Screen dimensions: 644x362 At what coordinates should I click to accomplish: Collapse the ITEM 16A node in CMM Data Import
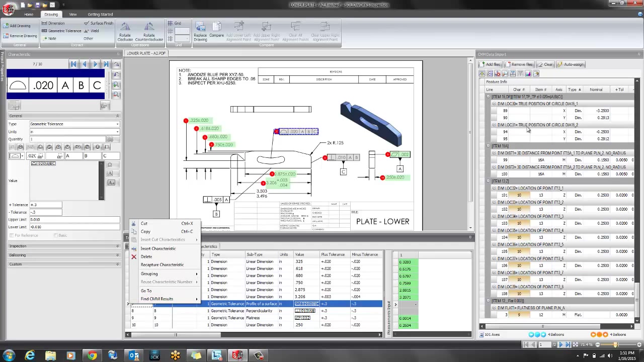point(488,146)
